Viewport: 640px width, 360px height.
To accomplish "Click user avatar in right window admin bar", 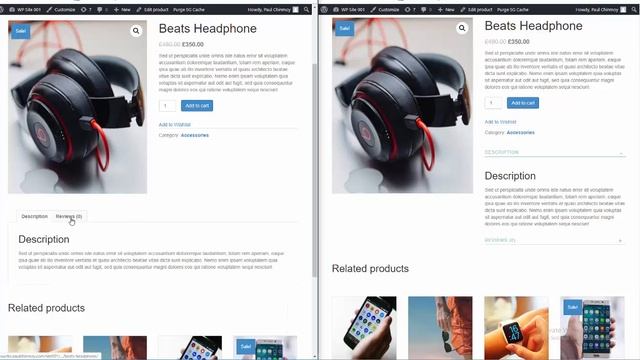I will 623,9.
